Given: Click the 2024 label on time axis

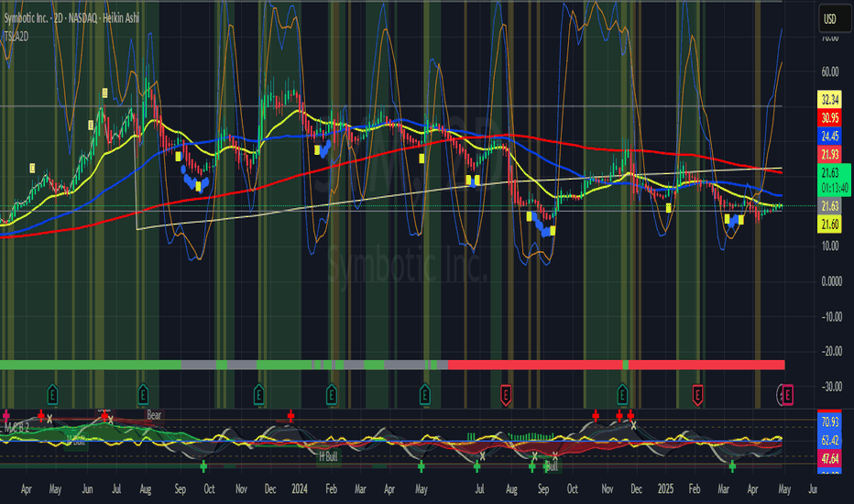Looking at the screenshot, I should pyautogui.click(x=299, y=488).
